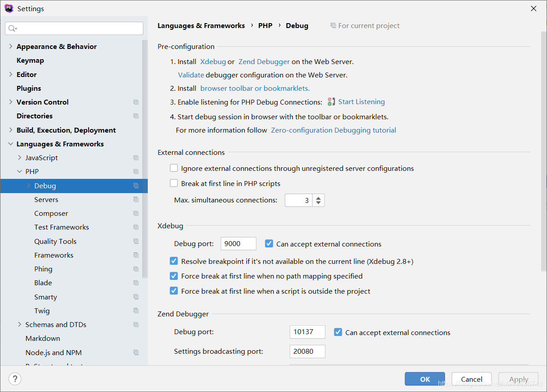Uncheck Resolve breakpoint if not available

174,261
